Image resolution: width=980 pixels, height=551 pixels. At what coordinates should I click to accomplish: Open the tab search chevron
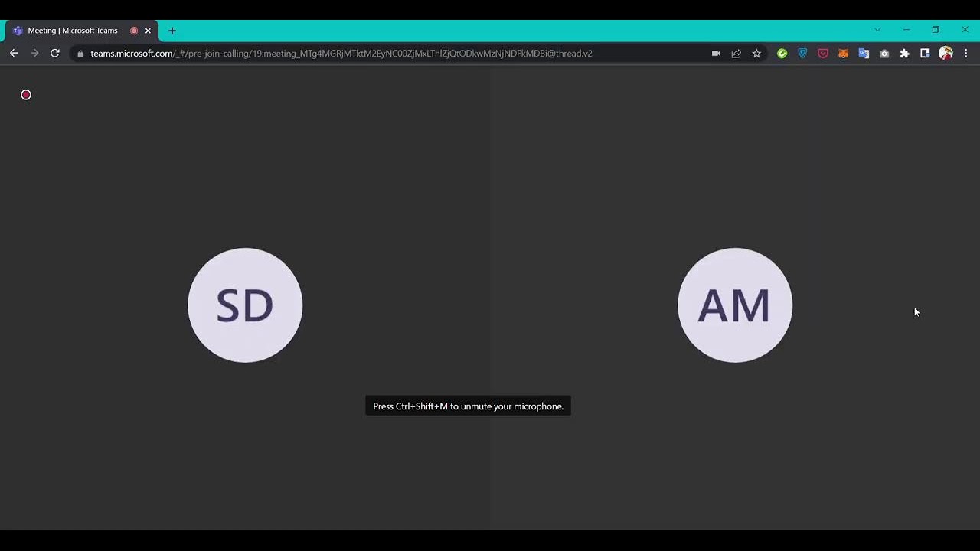(877, 30)
